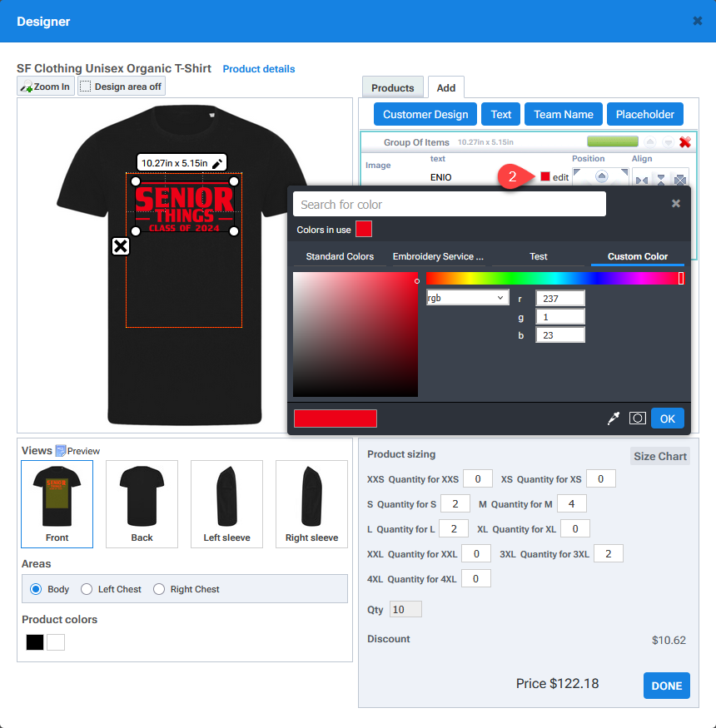The width and height of the screenshot is (716, 728).
Task: Open the Product details link
Action: [258, 69]
